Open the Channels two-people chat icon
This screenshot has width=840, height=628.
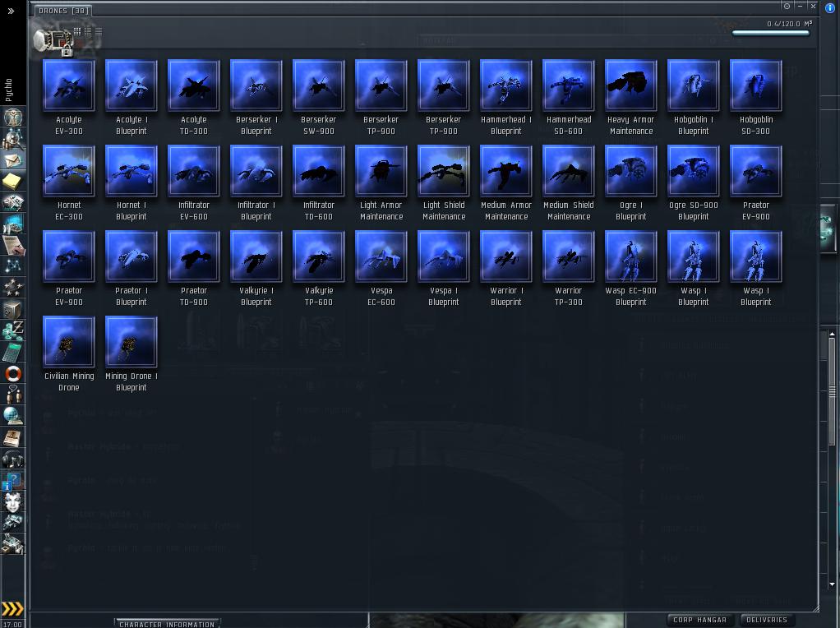(x=13, y=395)
